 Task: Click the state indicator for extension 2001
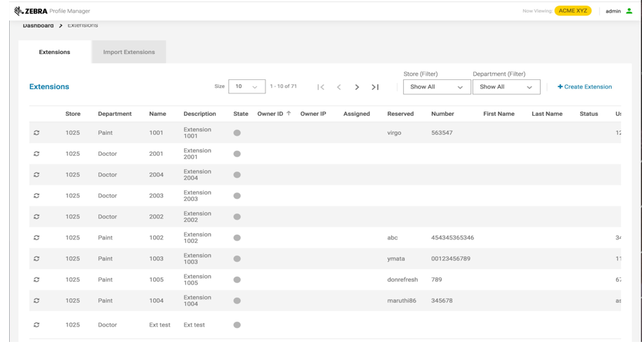237,154
